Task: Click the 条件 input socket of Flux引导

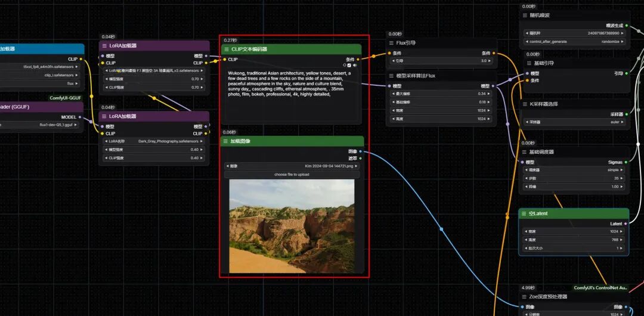Action: pos(389,53)
